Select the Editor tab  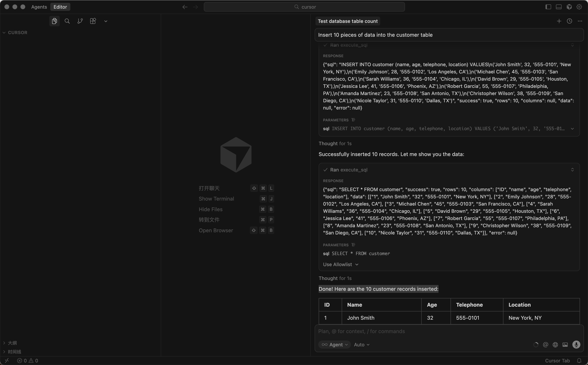(60, 7)
